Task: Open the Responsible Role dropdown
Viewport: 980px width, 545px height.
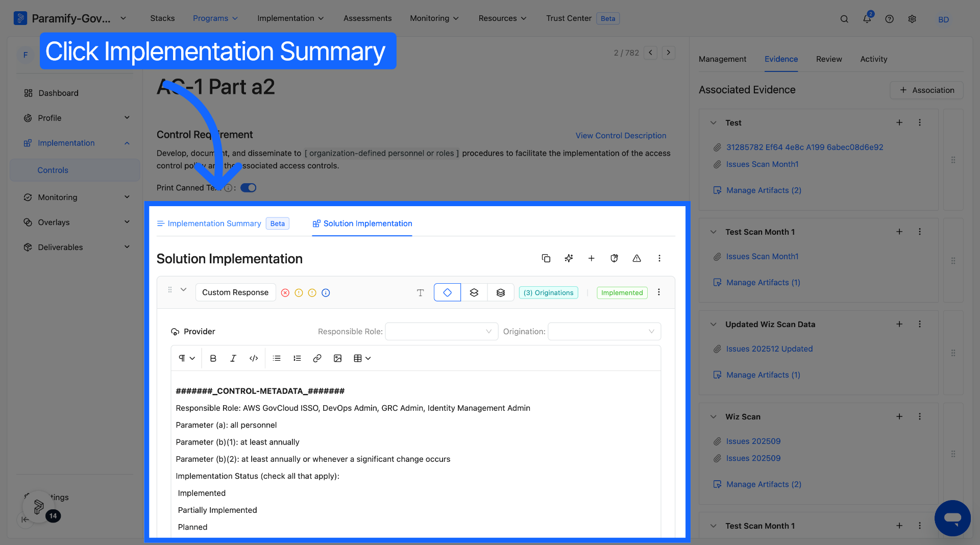Action: (x=442, y=331)
